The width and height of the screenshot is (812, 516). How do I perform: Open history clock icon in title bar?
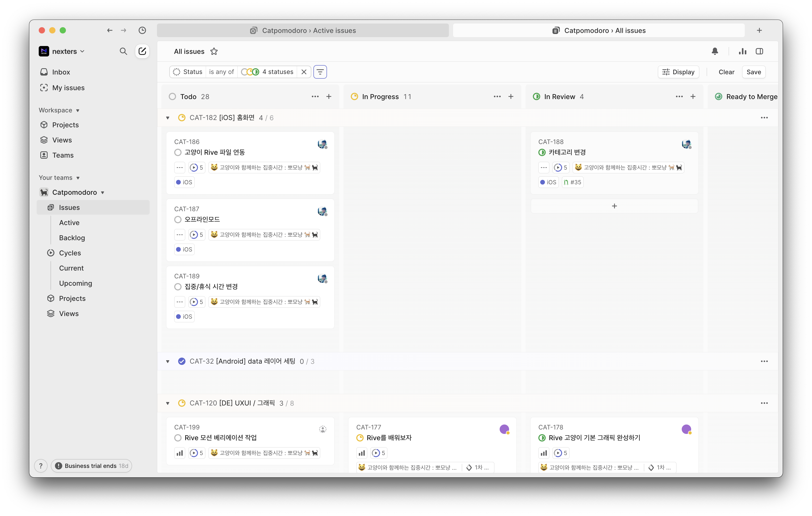click(142, 30)
